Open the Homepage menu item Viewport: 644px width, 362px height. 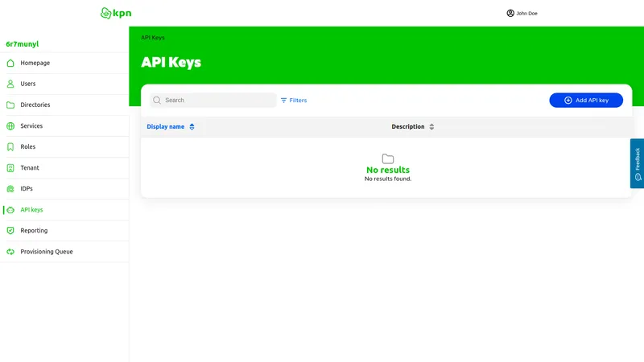(64, 63)
